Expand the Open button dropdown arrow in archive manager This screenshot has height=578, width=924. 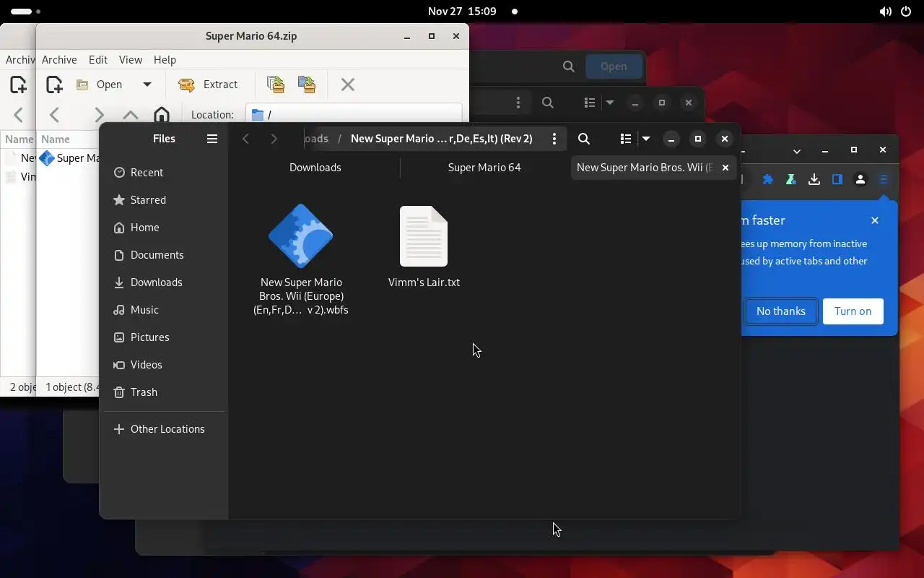147,85
